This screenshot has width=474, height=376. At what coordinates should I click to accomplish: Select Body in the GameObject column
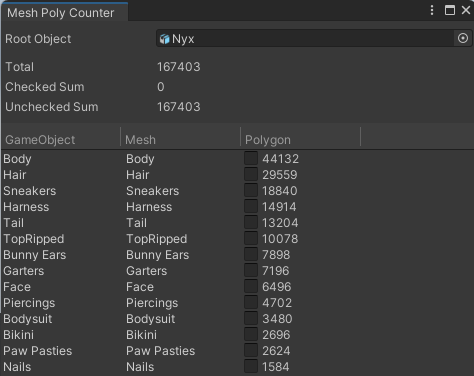pyautogui.click(x=17, y=159)
